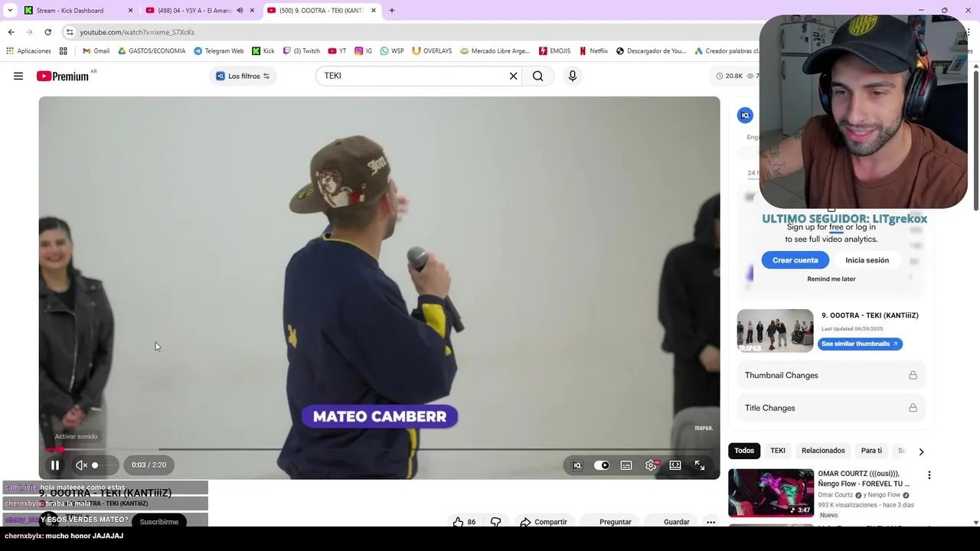The height and width of the screenshot is (551, 980).
Task: Open more actions ellipsis below video
Action: pyautogui.click(x=710, y=522)
